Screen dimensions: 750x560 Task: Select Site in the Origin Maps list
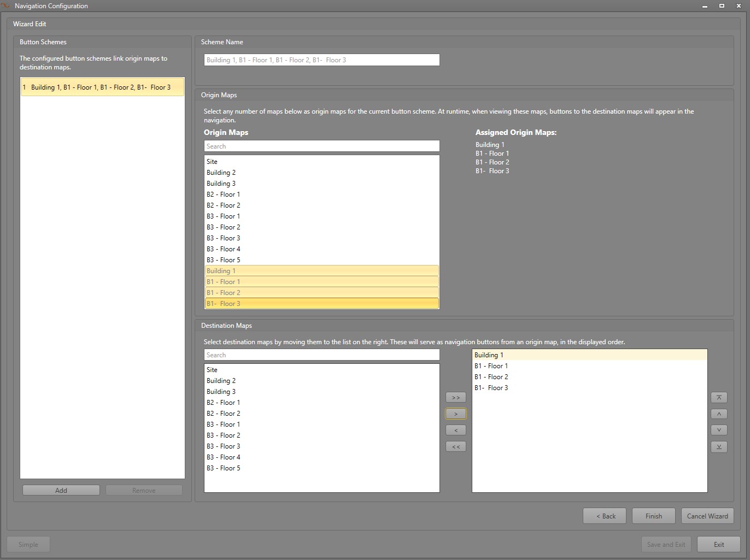point(212,162)
